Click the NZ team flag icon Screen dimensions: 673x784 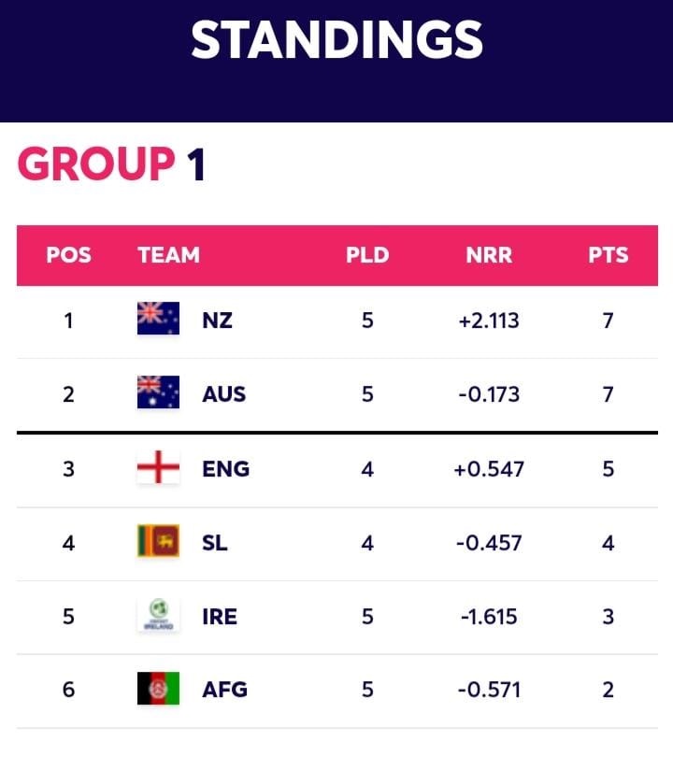(x=158, y=318)
